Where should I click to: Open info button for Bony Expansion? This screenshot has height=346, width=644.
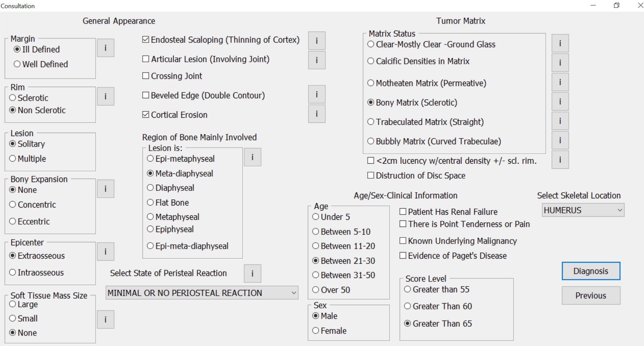click(105, 189)
